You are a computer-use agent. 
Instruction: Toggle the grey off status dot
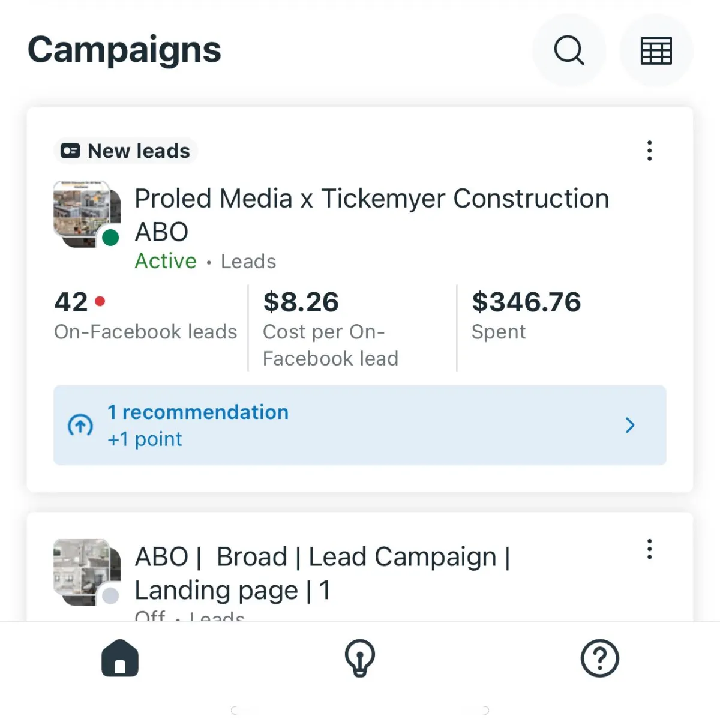pyautogui.click(x=110, y=596)
